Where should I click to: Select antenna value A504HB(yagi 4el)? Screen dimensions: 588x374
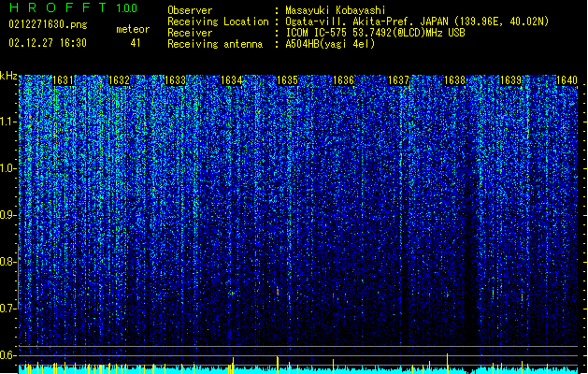click(x=330, y=44)
